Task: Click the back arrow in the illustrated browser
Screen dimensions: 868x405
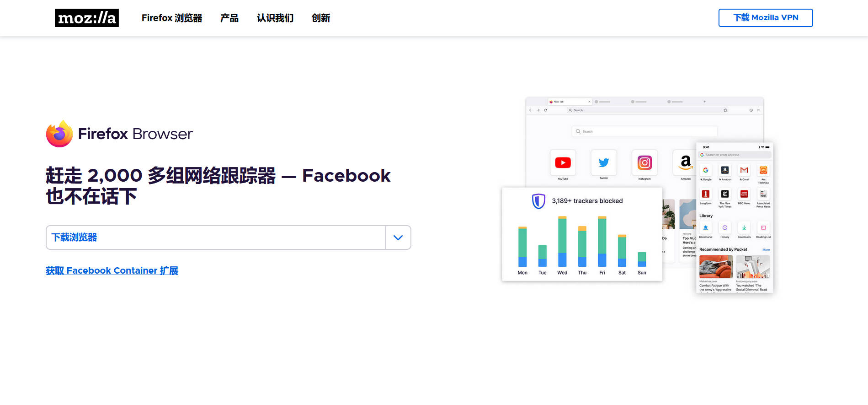Action: click(x=531, y=110)
